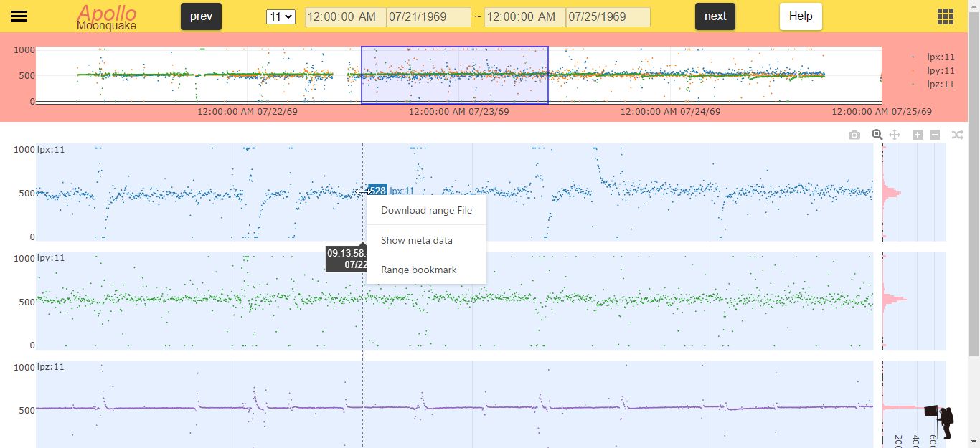Open the apps grid icon
980x448 pixels.
pos(945,16)
